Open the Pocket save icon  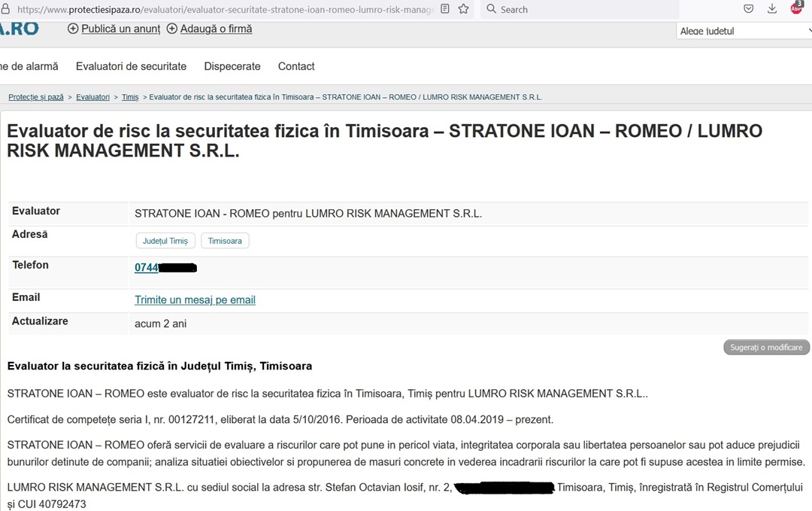pyautogui.click(x=748, y=9)
